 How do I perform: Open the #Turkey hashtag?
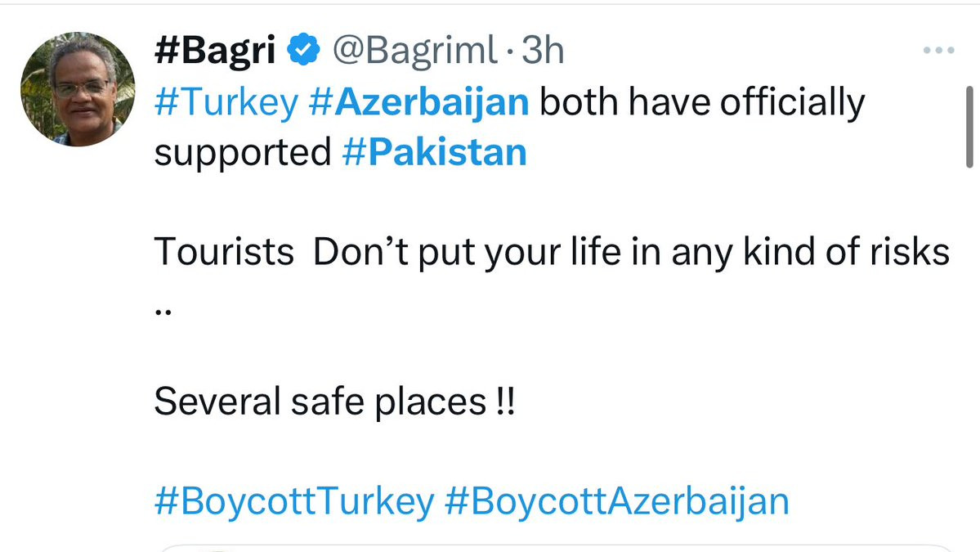click(226, 103)
